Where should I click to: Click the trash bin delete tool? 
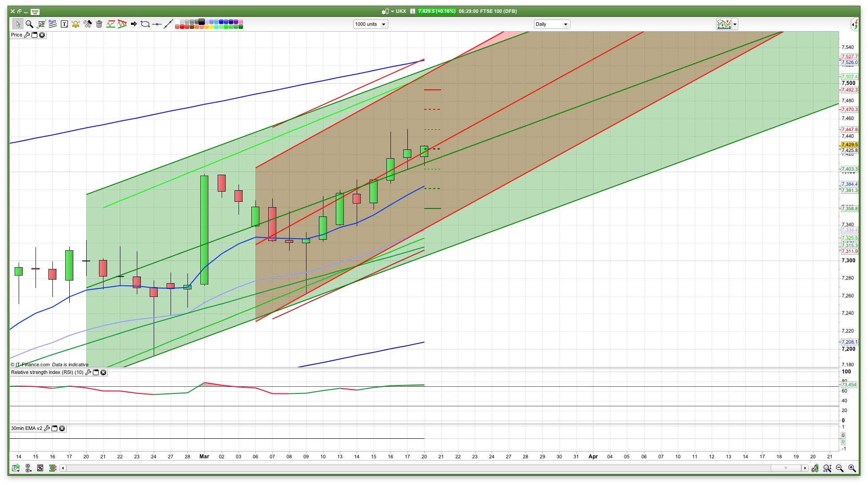click(x=99, y=24)
